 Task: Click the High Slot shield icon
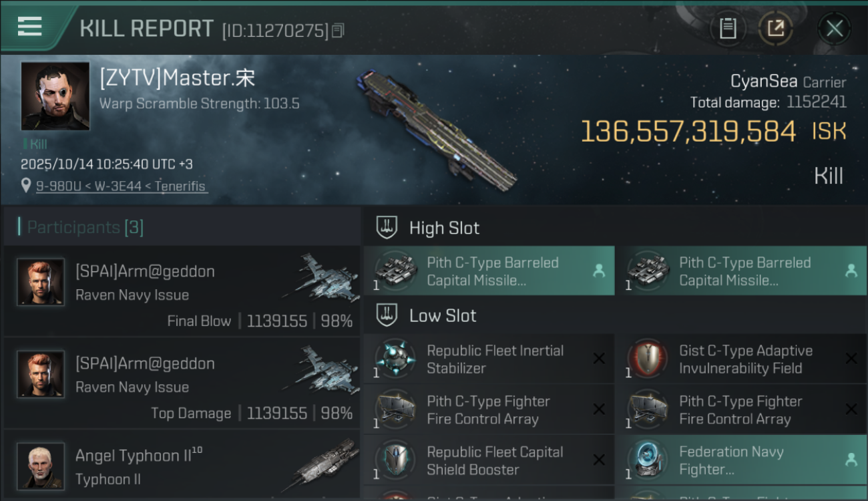(x=387, y=228)
